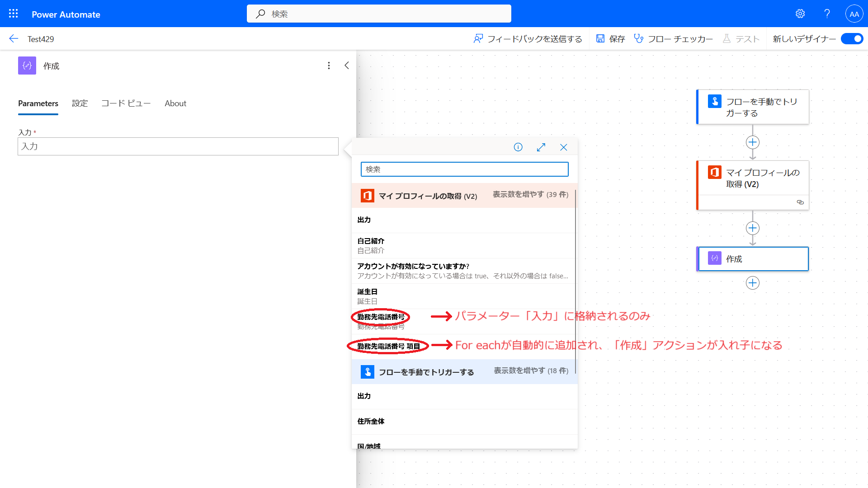Collapse the 作成 parameters panel
This screenshot has width=868, height=488.
click(x=347, y=66)
